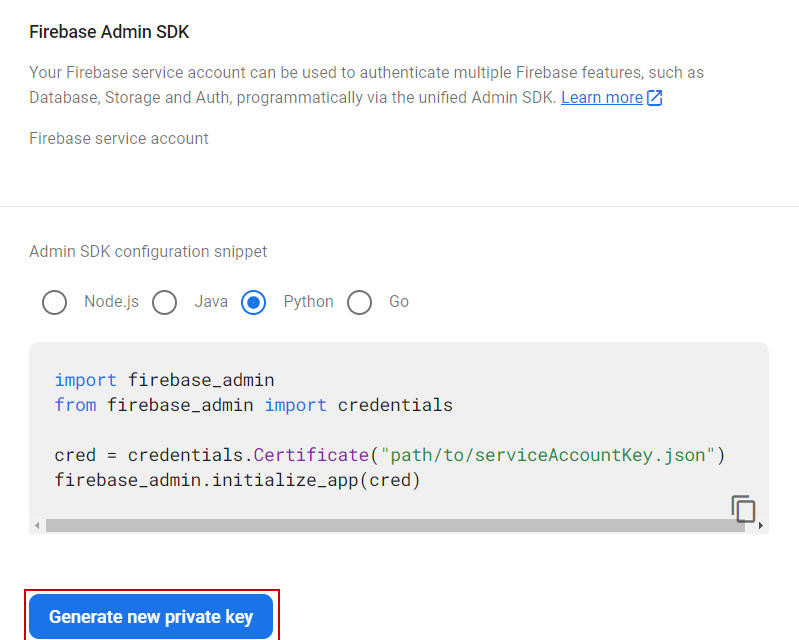
Task: Select the Python radio button
Action: (x=254, y=302)
